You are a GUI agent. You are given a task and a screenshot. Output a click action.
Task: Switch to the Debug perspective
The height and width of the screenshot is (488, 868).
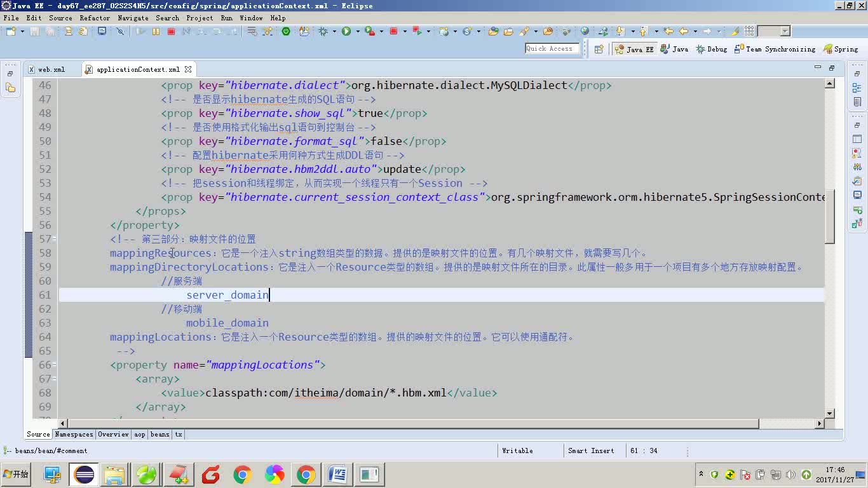[711, 49]
